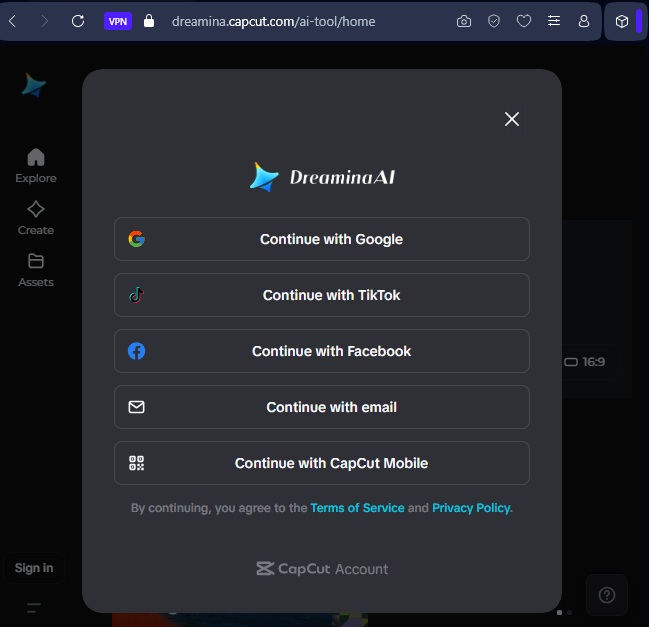
Task: Reload the page with browser refresh
Action: [x=78, y=21]
